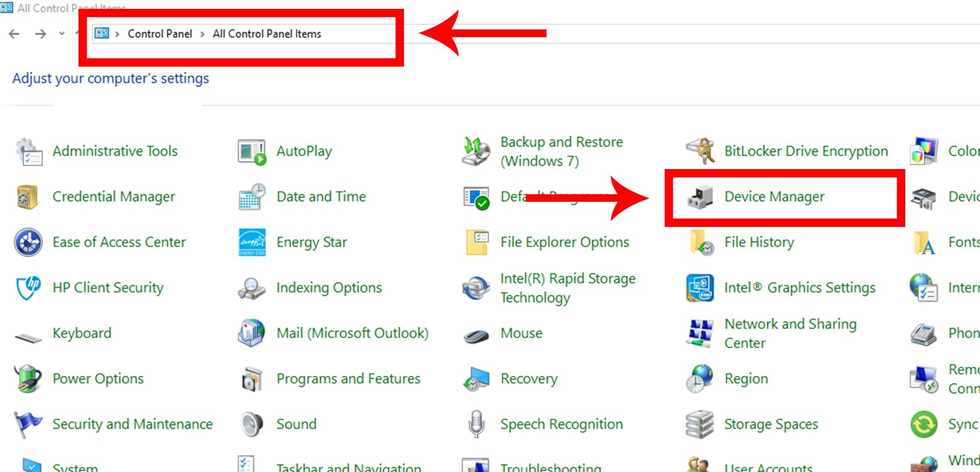Click the Speech Recognition microphone icon
This screenshot has height=472, width=980.
(476, 424)
